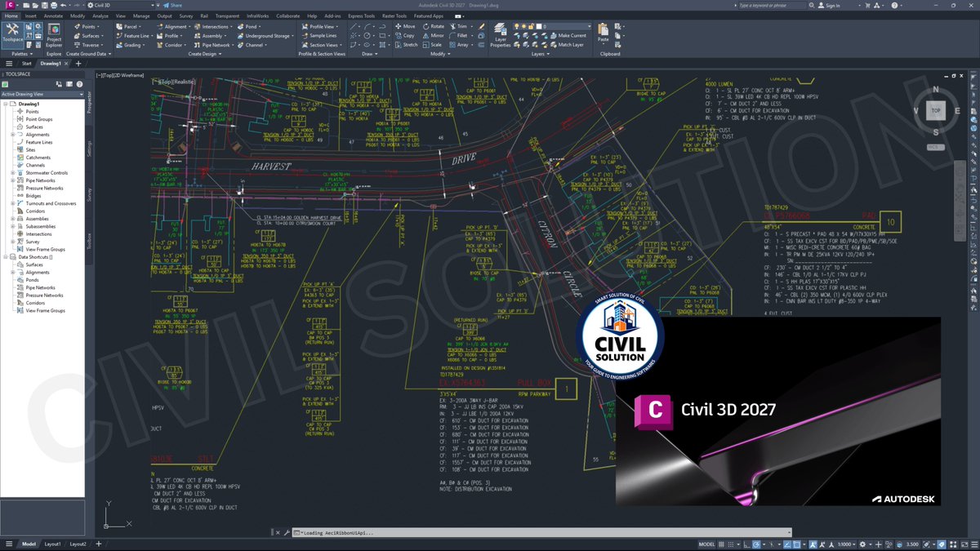
Task: Click the Plot printer icon in quick access
Action: pos(55,5)
